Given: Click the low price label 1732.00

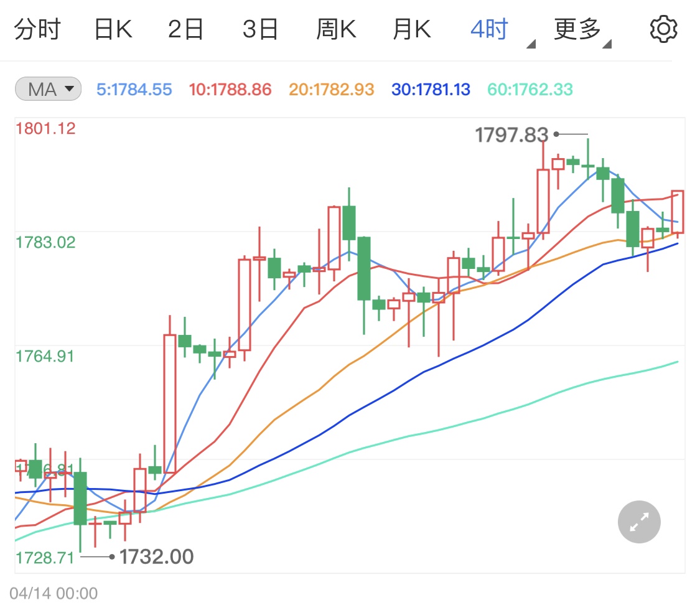Looking at the screenshot, I should [x=157, y=557].
